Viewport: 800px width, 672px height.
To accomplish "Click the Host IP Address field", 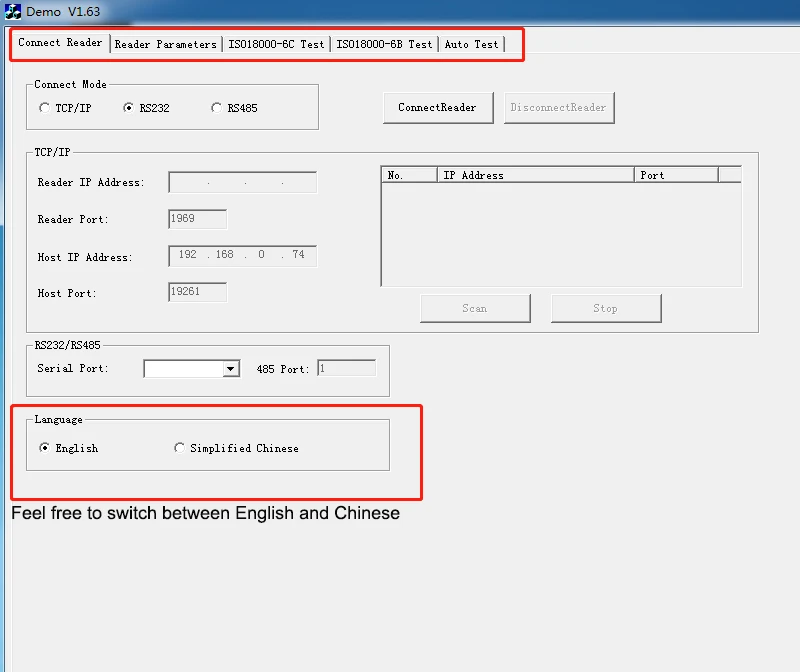I will tap(242, 256).
